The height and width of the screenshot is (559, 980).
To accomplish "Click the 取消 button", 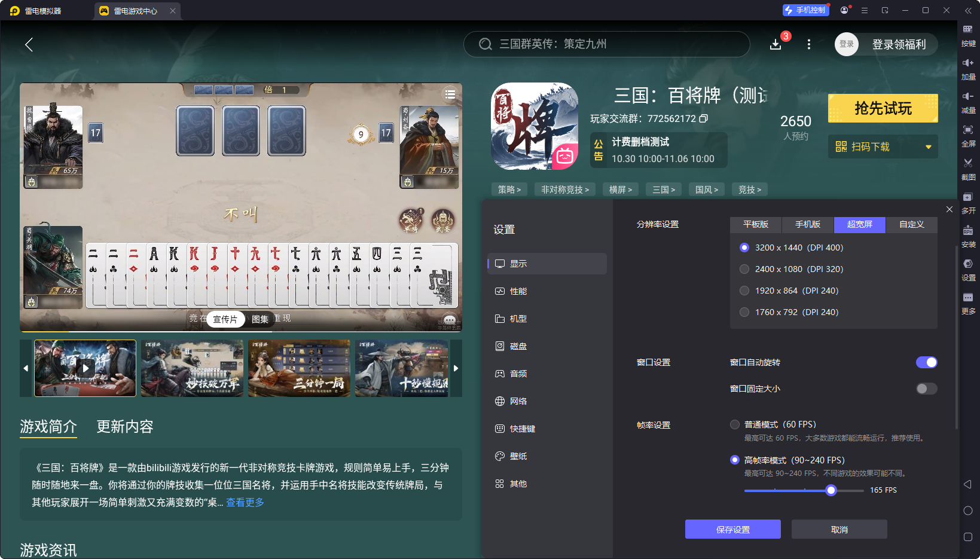I will click(x=839, y=529).
